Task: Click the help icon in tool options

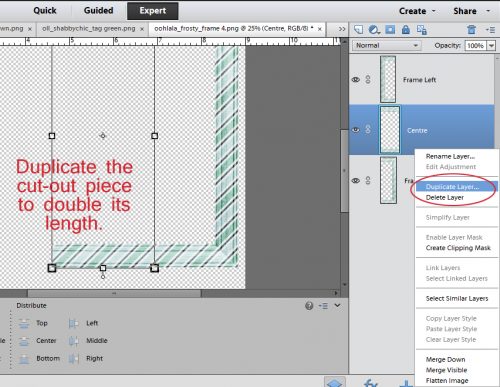Action: tap(309, 306)
